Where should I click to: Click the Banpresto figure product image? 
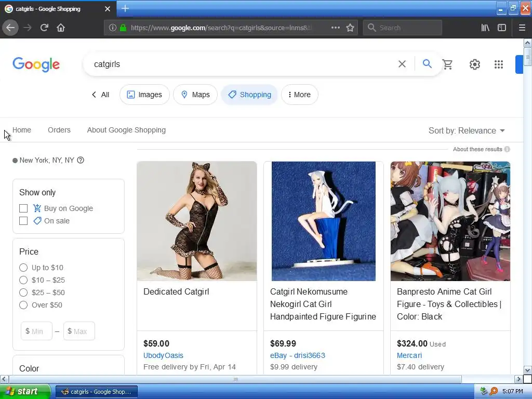click(450, 221)
